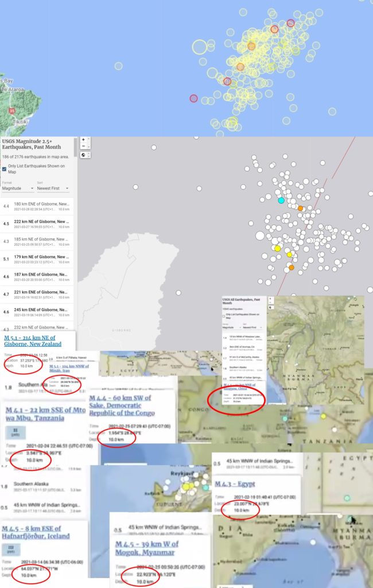Viewport: 373px width, 588px height.
Task: Click the earthquake list scrollbar thumb
Action: click(x=76, y=147)
